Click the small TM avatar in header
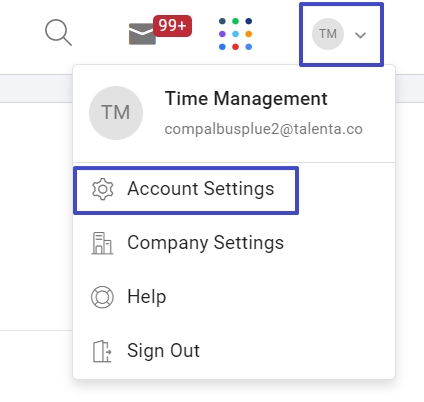This screenshot has width=424, height=402. [328, 34]
